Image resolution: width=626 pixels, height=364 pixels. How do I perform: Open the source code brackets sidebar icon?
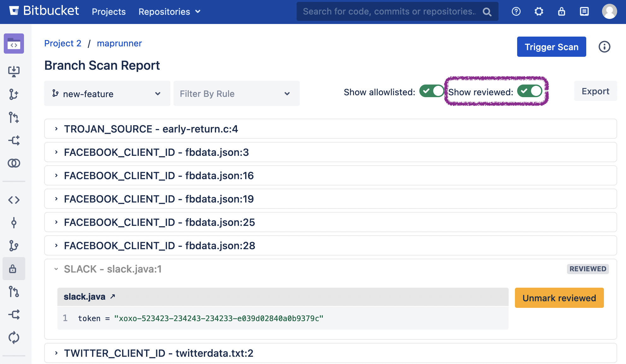[14, 200]
